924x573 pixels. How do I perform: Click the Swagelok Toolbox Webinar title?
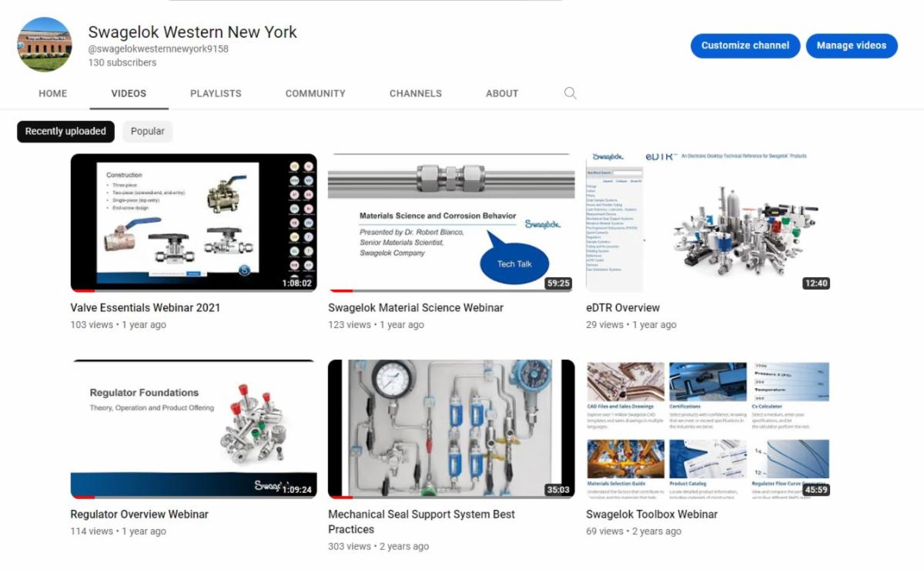651,514
